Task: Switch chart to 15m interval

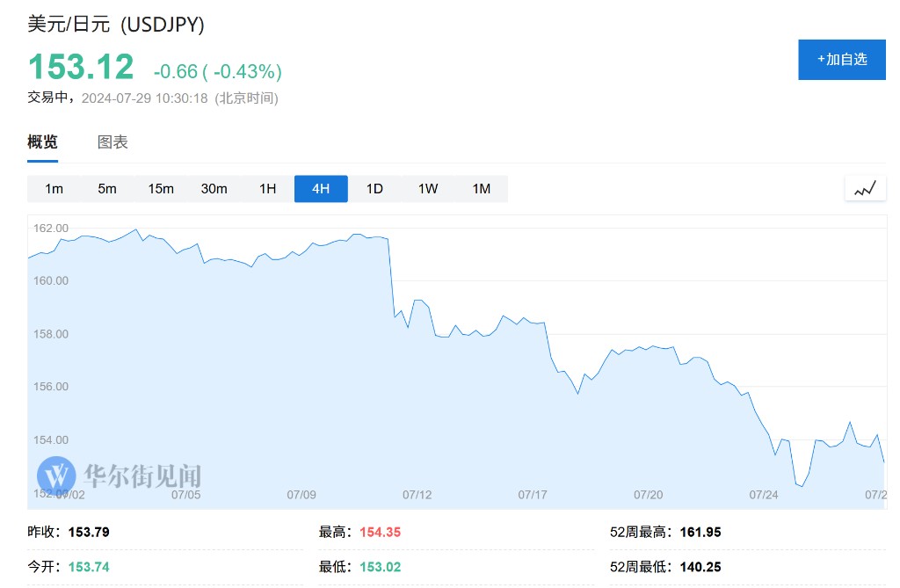Action: coord(161,189)
